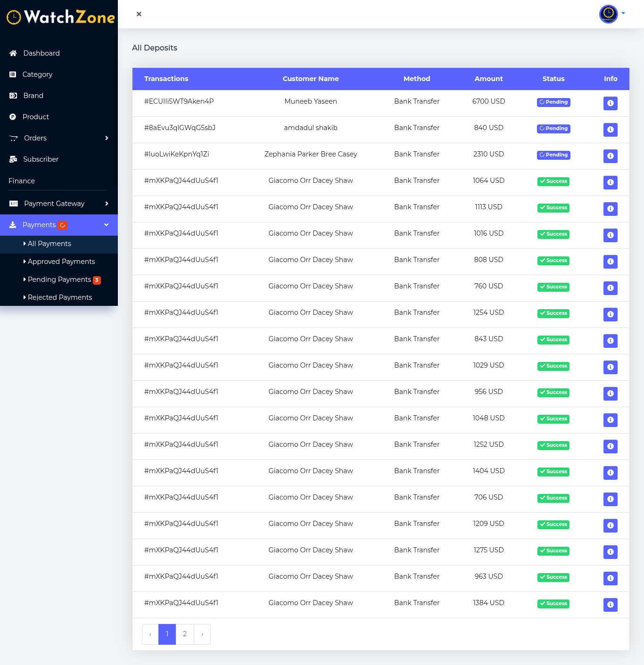Navigate to the Product page
Image resolution: width=644 pixels, height=665 pixels.
35,117
